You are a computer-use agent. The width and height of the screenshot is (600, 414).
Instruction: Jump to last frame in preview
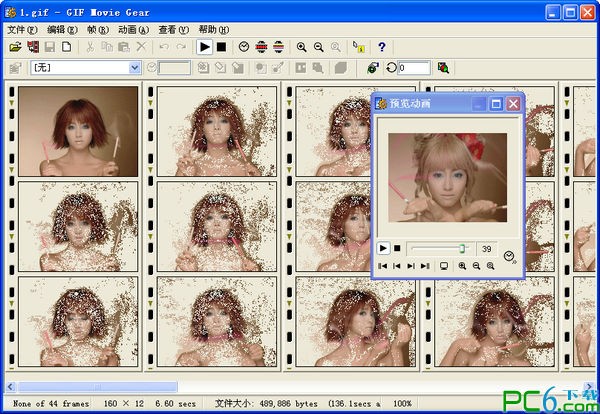tap(425, 266)
